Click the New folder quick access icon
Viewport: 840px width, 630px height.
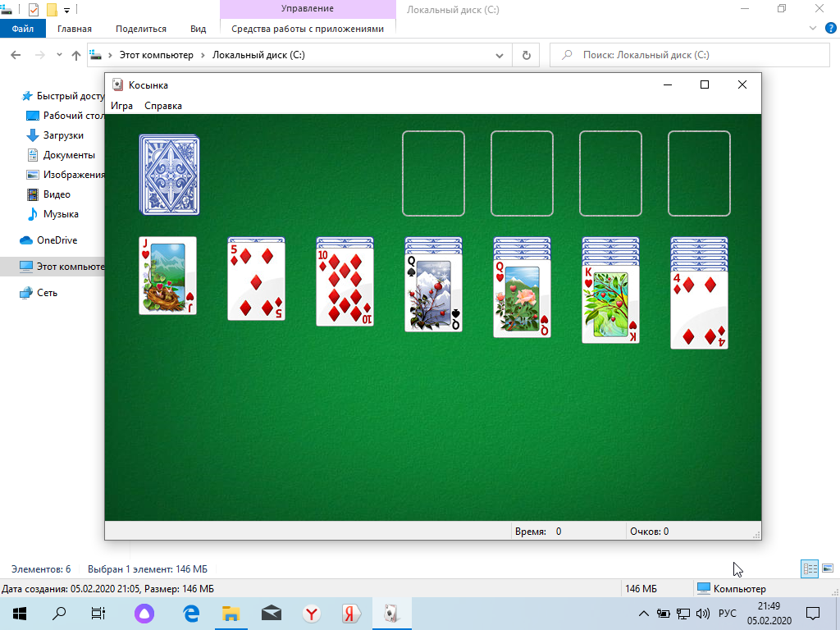(52, 10)
